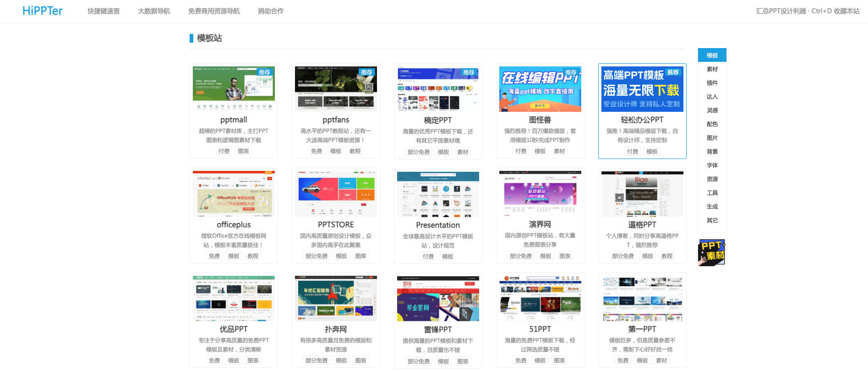Click the 素材 tag under 图怪兽
Screen dimensions: 868x372
[559, 151]
